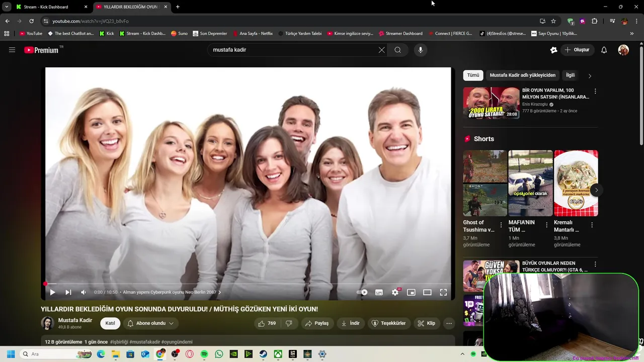Click the Windows taskbar search box
644x362 pixels.
coord(56,354)
